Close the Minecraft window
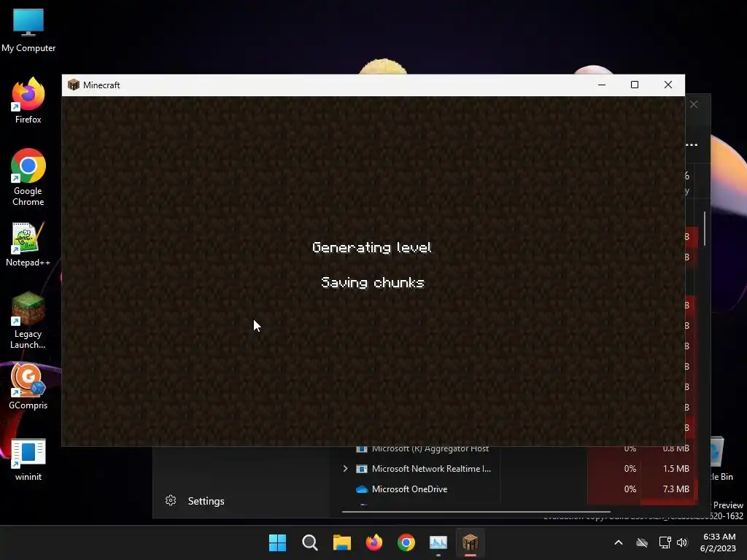 tap(668, 85)
